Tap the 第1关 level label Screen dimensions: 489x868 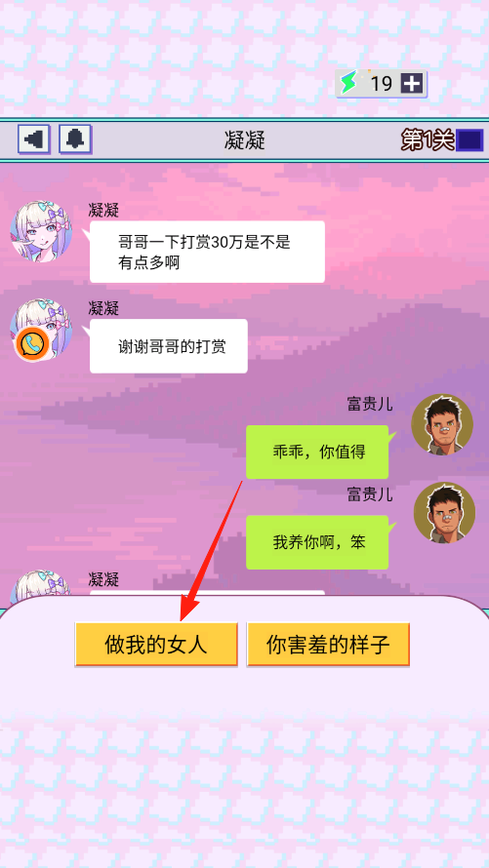(x=428, y=140)
